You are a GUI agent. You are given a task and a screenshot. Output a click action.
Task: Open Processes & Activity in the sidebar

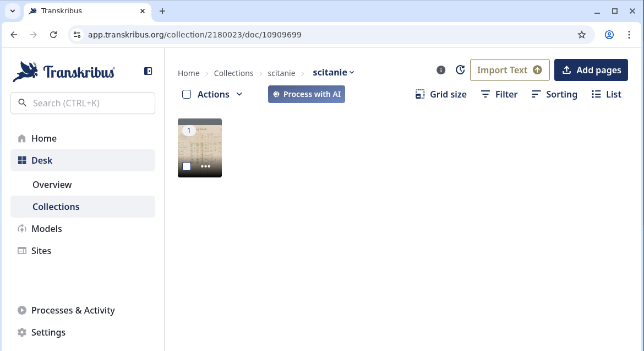[x=73, y=310]
